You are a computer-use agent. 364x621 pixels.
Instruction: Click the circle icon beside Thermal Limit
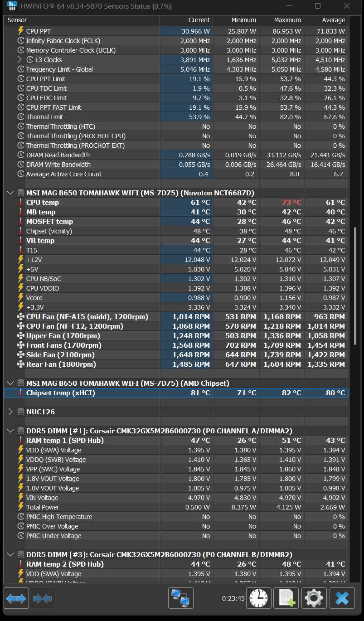tap(20, 117)
